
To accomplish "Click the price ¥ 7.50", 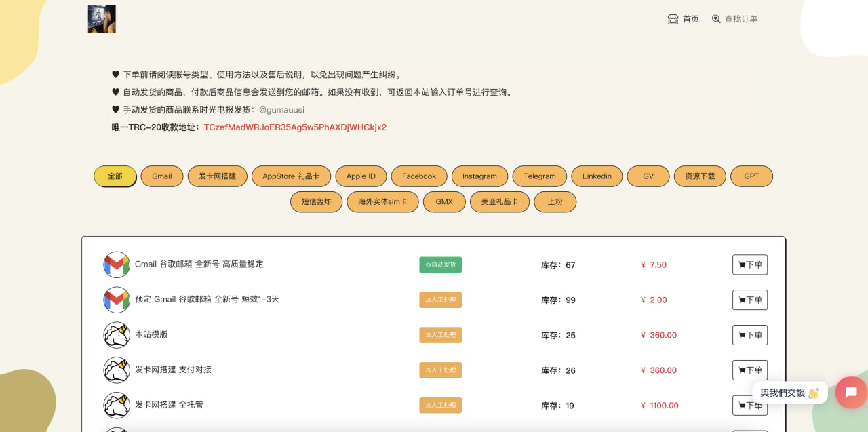I will tap(654, 264).
